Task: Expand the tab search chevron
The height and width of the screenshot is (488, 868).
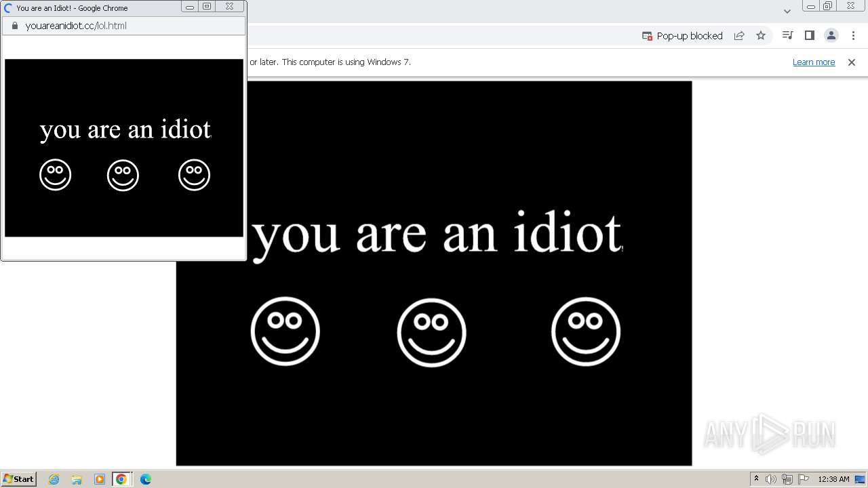Action: (787, 11)
